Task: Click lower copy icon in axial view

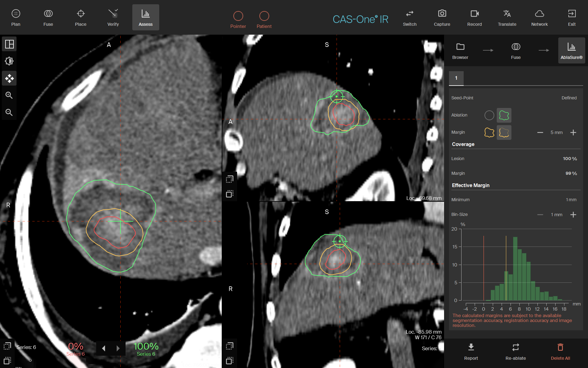Action: click(7, 360)
